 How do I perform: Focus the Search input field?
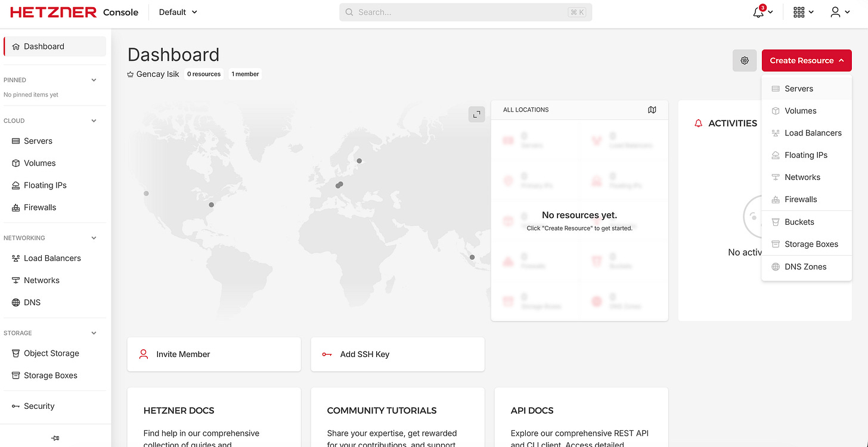pyautogui.click(x=466, y=12)
